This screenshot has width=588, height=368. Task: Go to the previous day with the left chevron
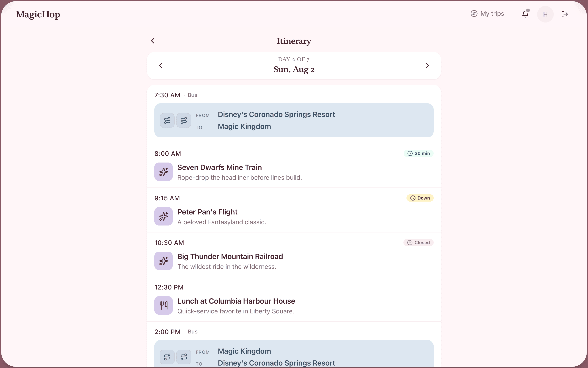tap(161, 65)
